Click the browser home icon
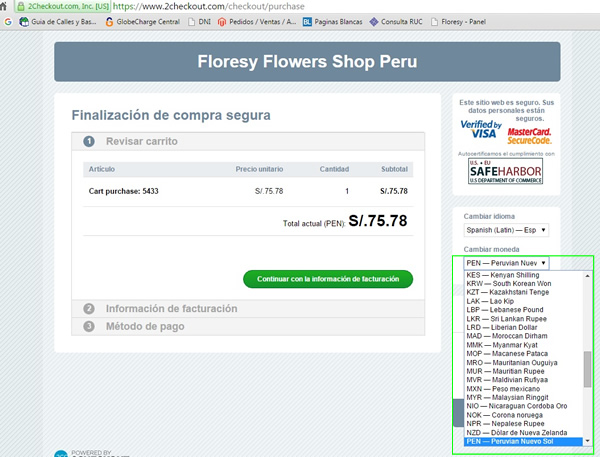 pyautogui.click(x=3, y=5)
